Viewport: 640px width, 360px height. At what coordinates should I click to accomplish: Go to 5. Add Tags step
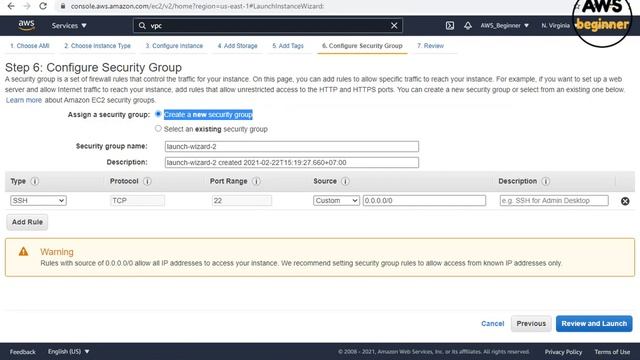pyautogui.click(x=288, y=46)
